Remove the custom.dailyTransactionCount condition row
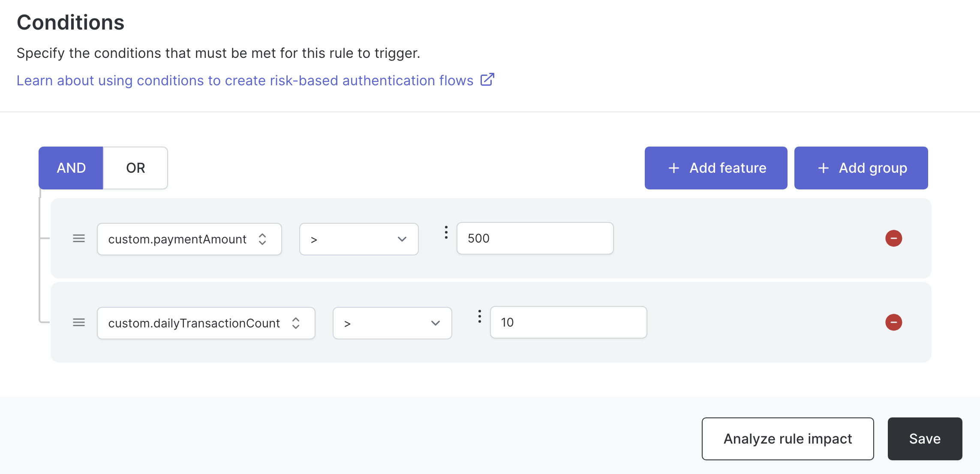The height and width of the screenshot is (474, 980). point(893,322)
